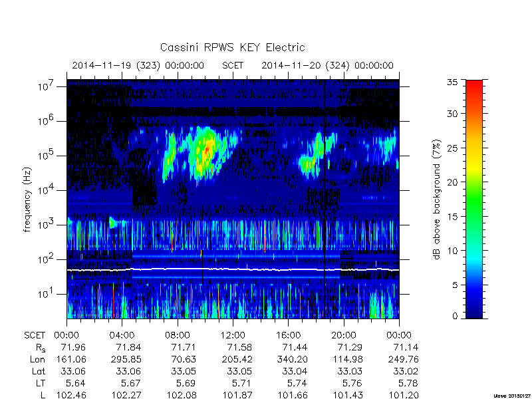Click the Lon value 249.76
This screenshot has width=532, height=399.
pos(404,359)
